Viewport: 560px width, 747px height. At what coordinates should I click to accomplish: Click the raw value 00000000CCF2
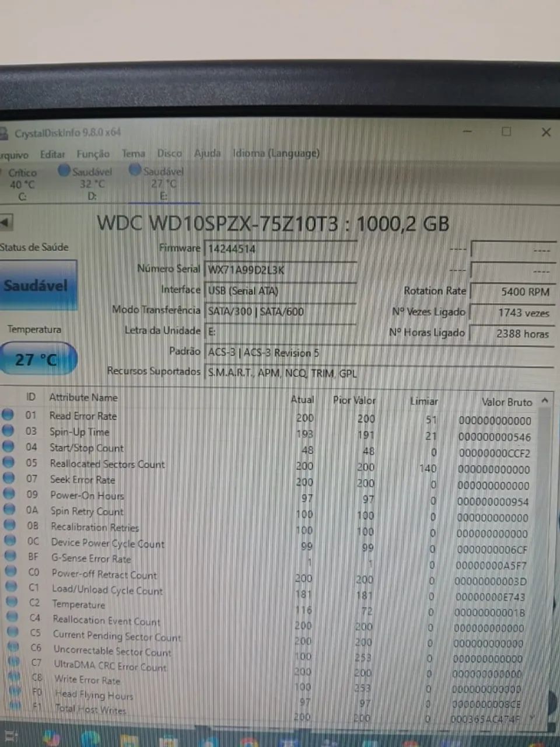(495, 453)
